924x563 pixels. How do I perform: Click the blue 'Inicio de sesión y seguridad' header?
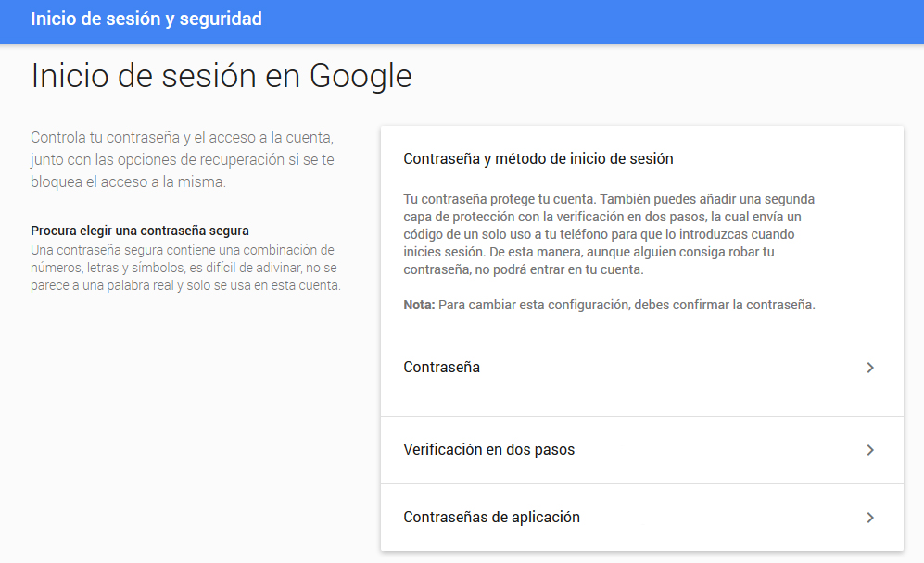(146, 19)
